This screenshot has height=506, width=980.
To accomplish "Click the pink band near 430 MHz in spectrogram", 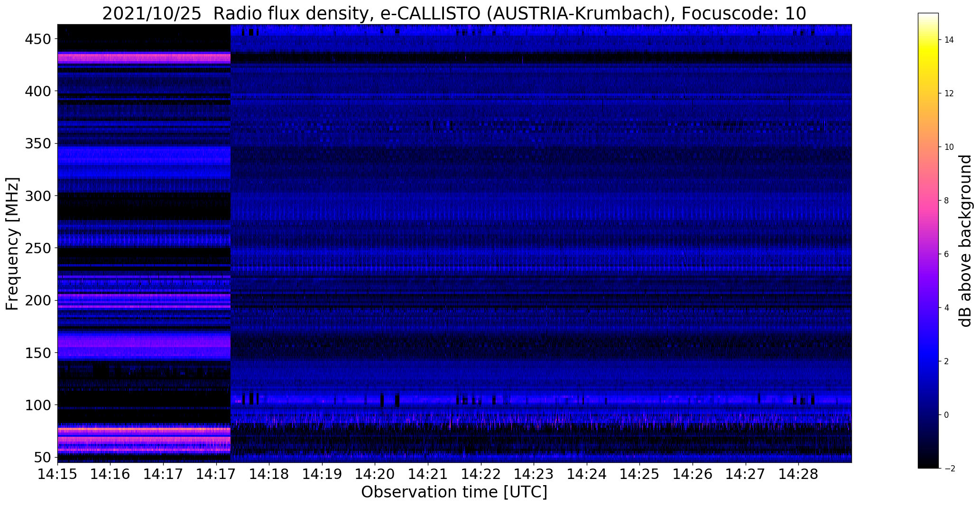I will [144, 58].
